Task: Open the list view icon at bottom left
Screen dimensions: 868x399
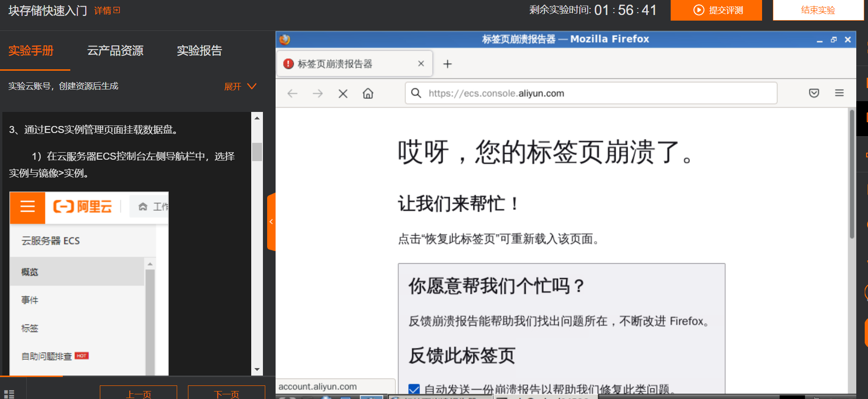Action: click(x=9, y=394)
